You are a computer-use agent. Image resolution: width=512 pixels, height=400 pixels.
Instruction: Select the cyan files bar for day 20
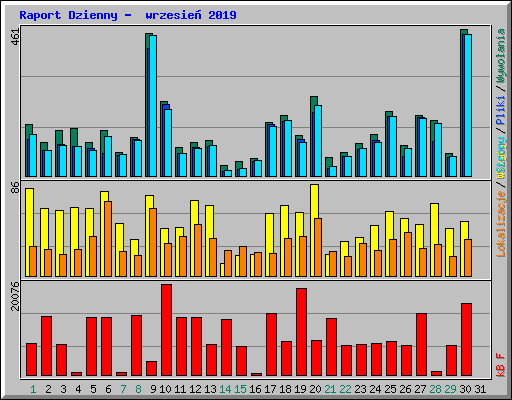(318, 141)
